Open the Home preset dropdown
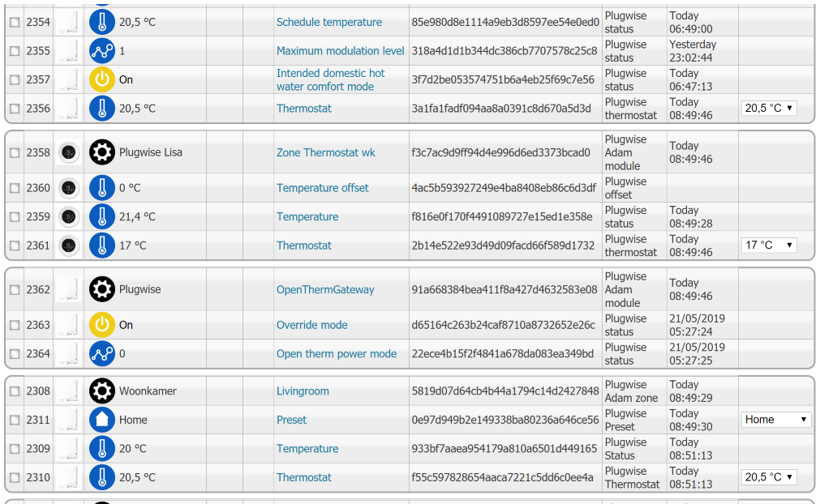Screen dimensions: 820x504 tap(775, 420)
